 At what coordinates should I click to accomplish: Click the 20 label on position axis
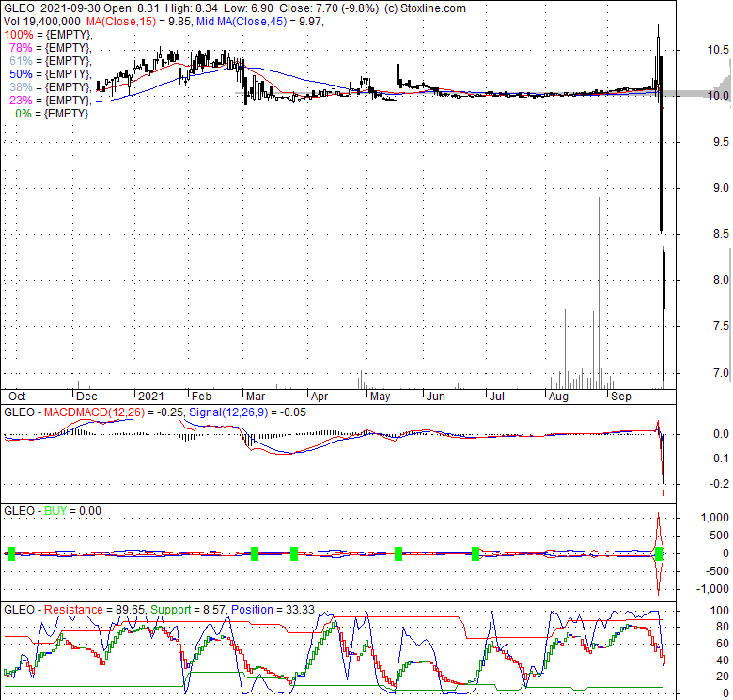click(x=723, y=677)
